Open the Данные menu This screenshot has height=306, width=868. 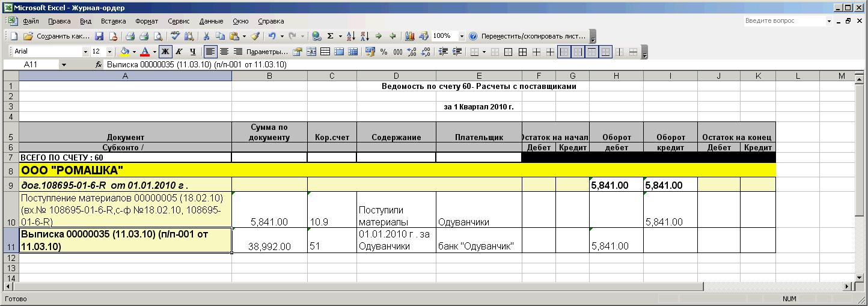coord(211,21)
